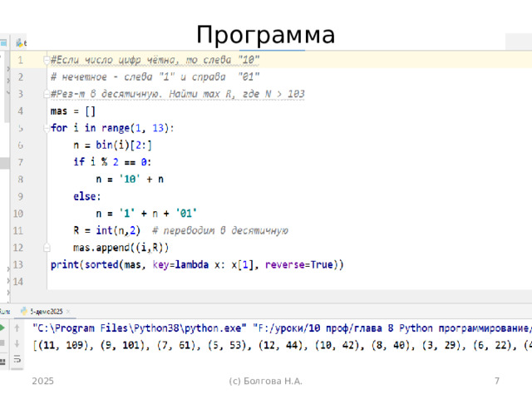Click the footer year '2025'
This screenshot has width=532, height=399.
click(42, 381)
